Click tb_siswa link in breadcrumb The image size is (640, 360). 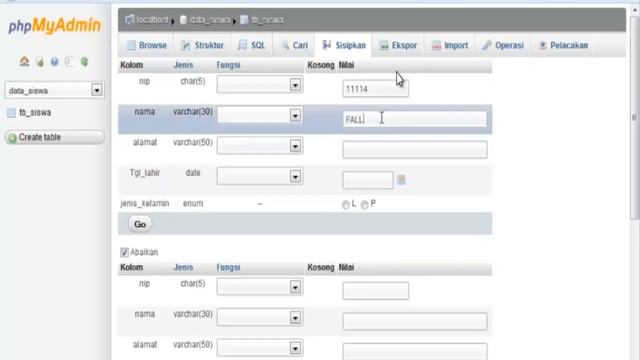tap(267, 20)
